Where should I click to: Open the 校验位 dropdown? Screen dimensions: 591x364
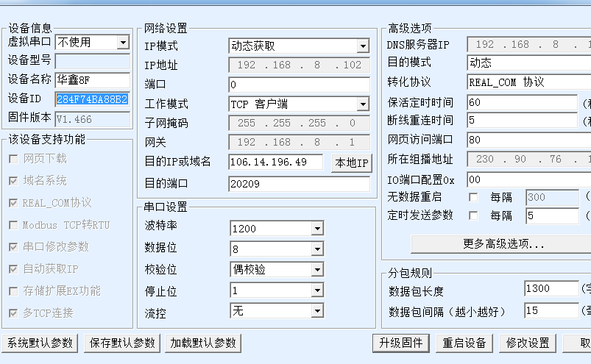(x=317, y=270)
